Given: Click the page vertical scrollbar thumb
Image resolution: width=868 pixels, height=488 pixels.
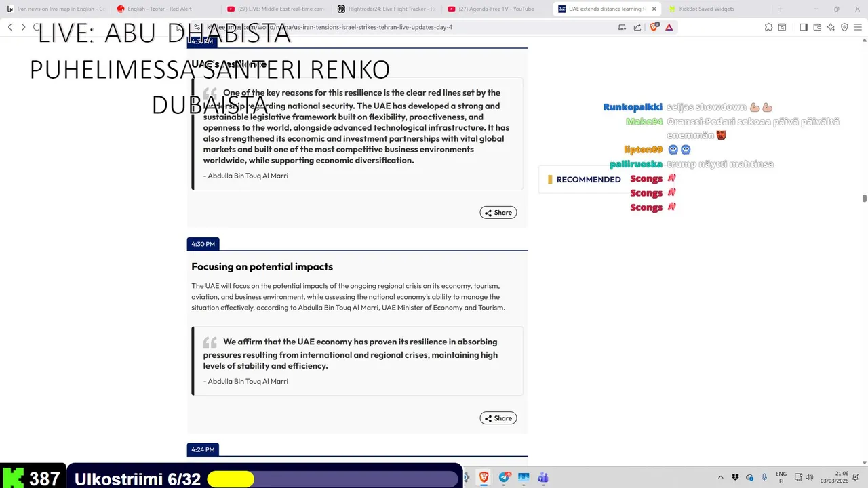Looking at the screenshot, I should coord(865,198).
